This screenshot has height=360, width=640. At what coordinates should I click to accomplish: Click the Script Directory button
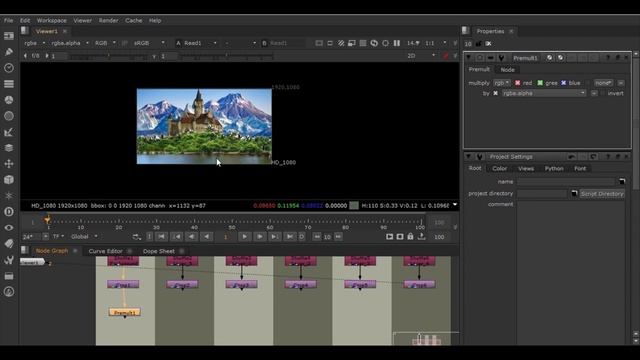click(602, 193)
